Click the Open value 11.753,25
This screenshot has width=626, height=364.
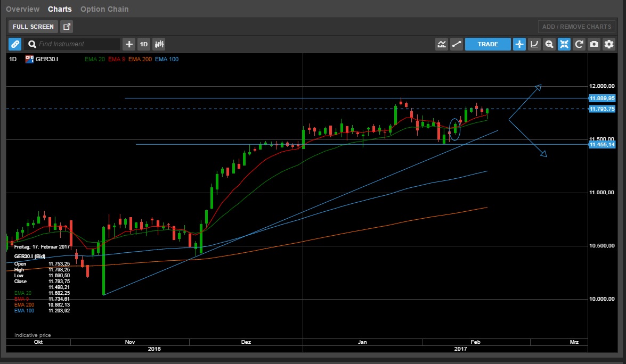[59, 264]
